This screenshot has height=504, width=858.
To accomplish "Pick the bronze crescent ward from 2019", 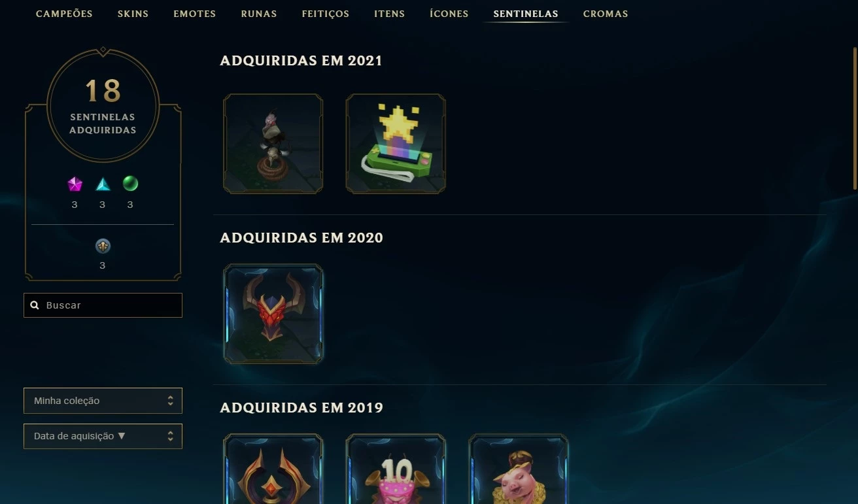I will point(273,469).
